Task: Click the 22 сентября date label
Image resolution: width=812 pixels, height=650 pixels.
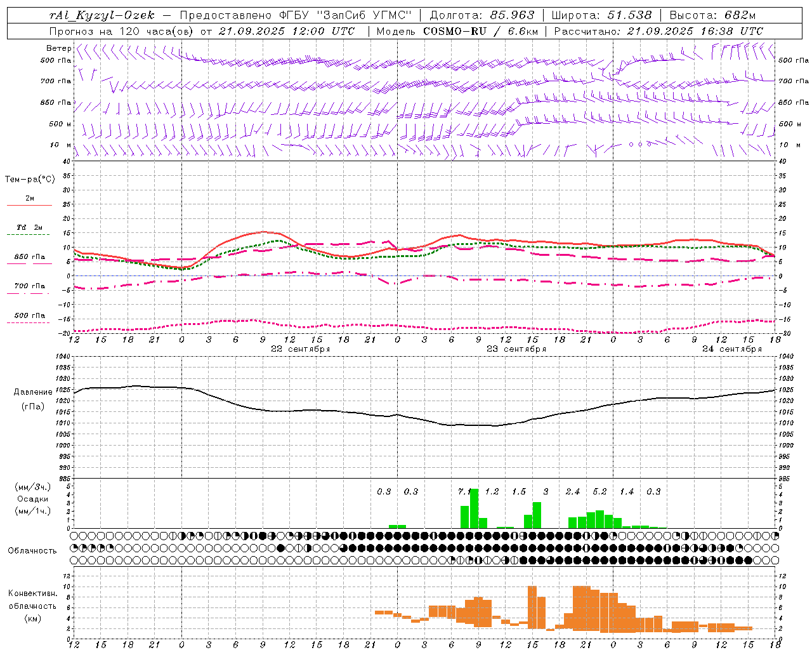Action: click(301, 349)
